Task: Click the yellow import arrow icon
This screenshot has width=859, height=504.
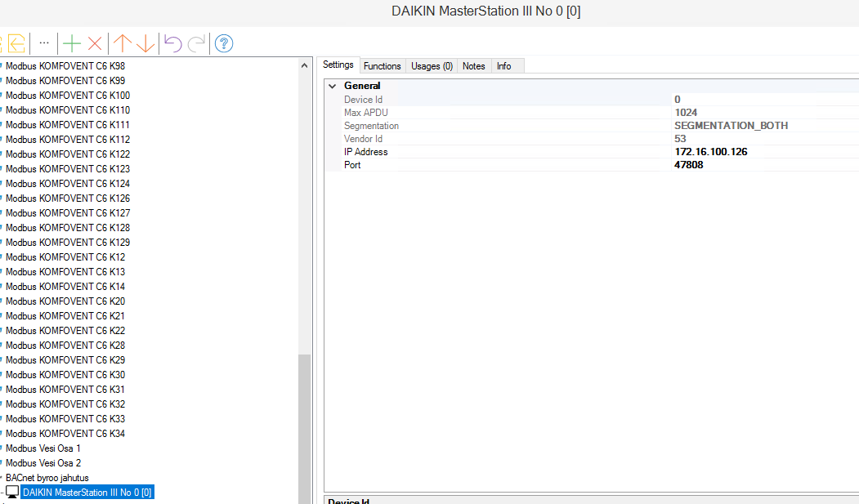Action: [x=16, y=43]
